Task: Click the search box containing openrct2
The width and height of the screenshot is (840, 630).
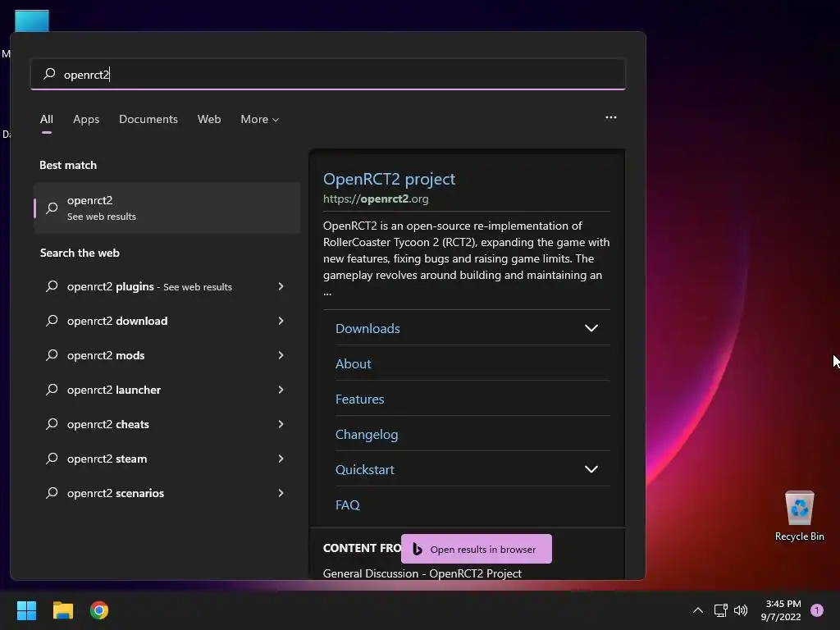Action: (x=328, y=74)
